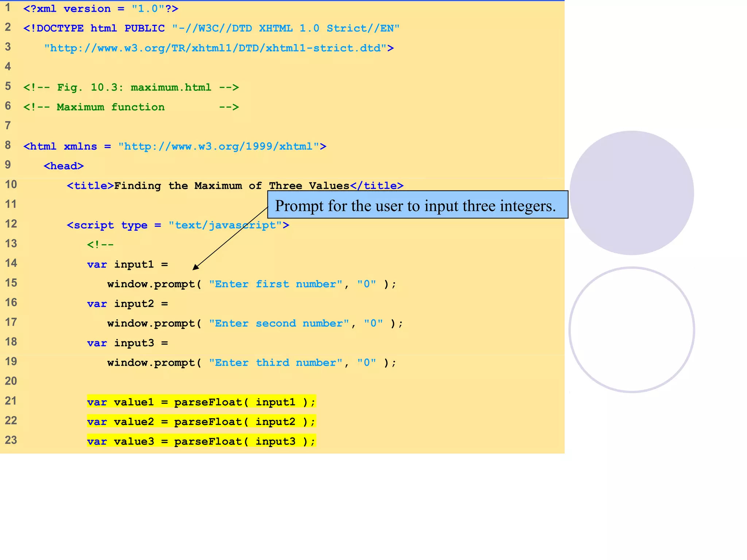Viewport: 747px width, 560px height.
Task: Click the blue callout about three integers
Action: point(417,205)
